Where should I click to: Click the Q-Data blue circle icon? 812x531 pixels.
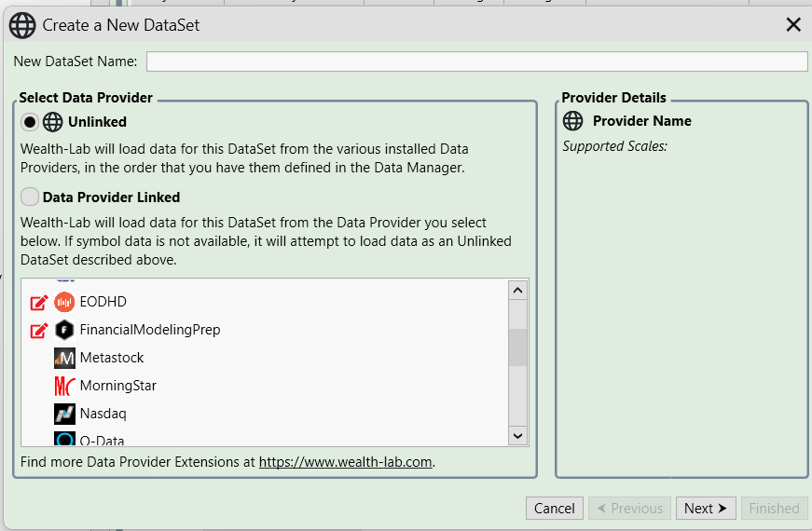tap(64, 439)
